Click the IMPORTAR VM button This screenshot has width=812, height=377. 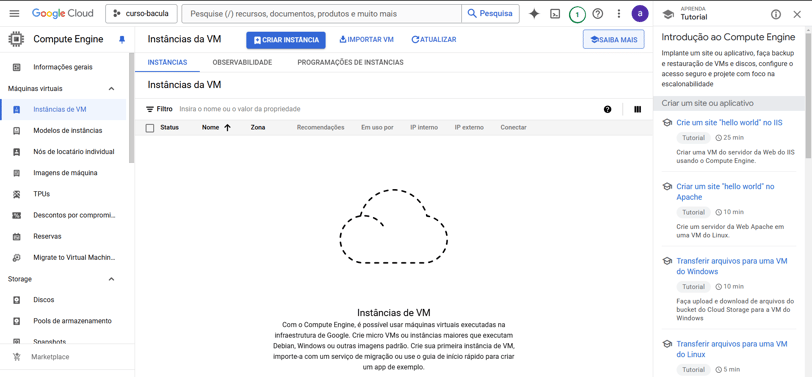coord(367,39)
